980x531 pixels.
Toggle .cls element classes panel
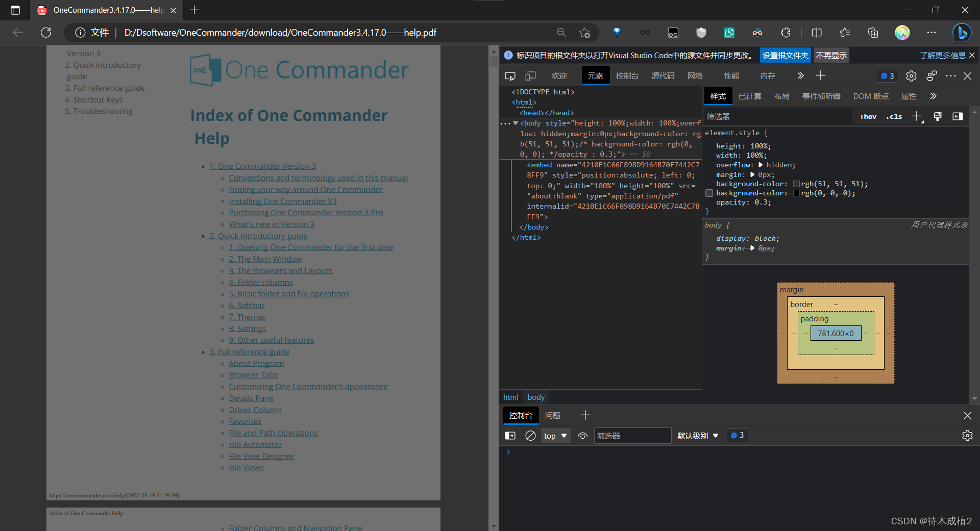click(x=894, y=117)
